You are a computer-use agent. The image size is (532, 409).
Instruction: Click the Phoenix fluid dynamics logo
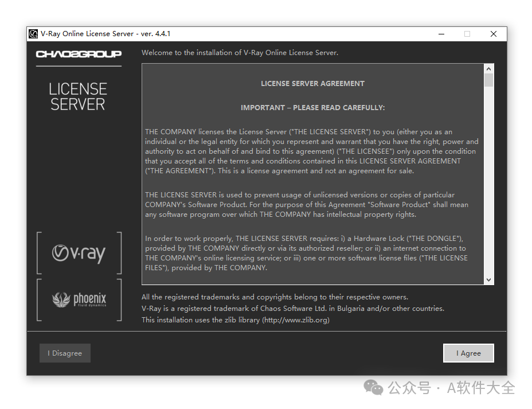(x=79, y=299)
